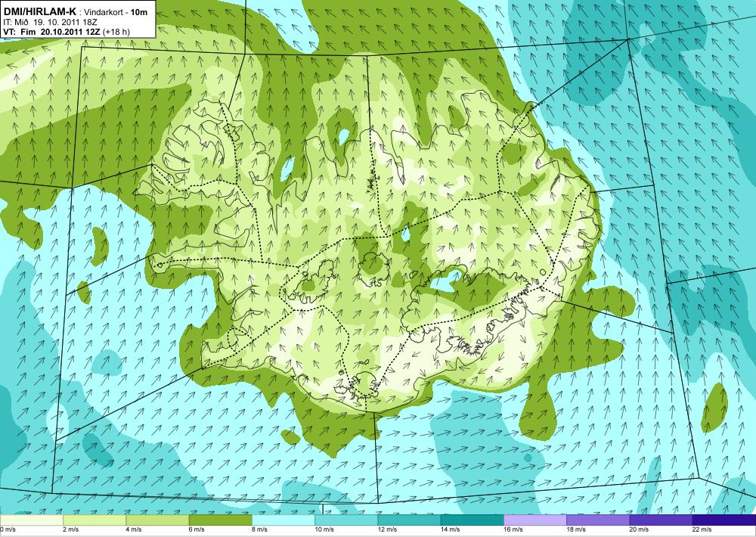Viewport: 756px width, 537px height.
Task: Select the light yellow-green 2–4 m/s legend swatch
Action: [94, 520]
